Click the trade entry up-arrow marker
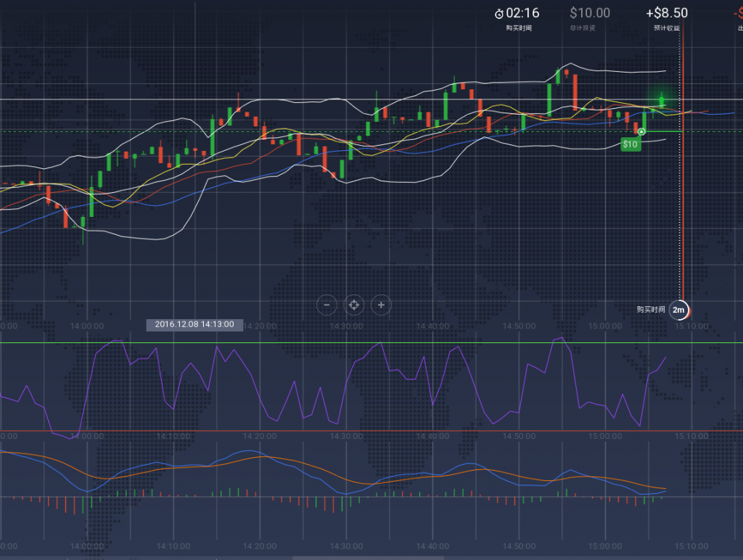This screenshot has height=560, width=743. [641, 131]
